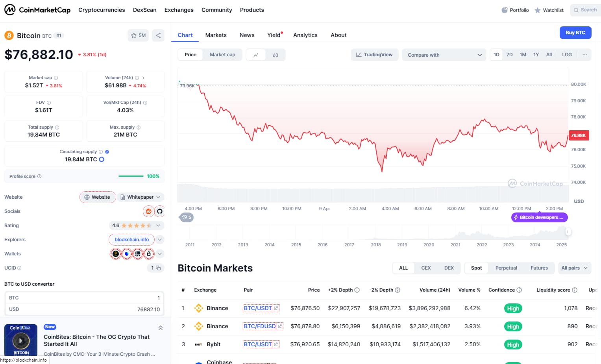Open the blockchain.info explorer link
This screenshot has width=601, height=364.
point(131,240)
